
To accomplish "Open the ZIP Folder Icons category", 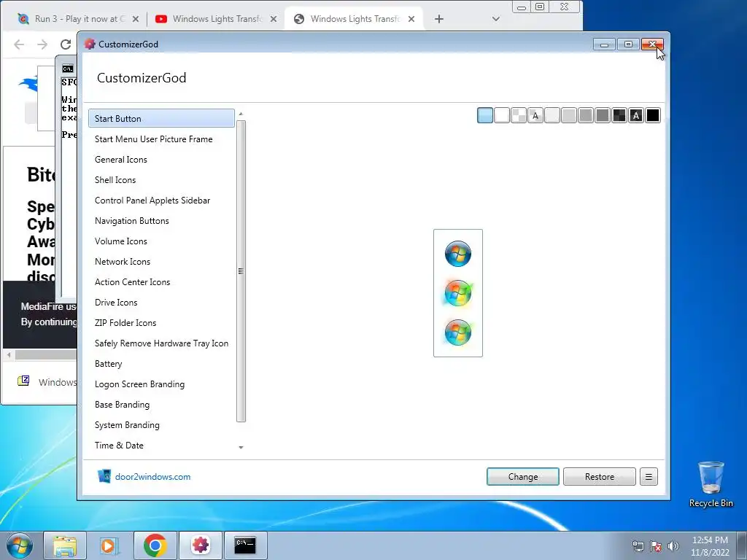I will click(x=161, y=323).
